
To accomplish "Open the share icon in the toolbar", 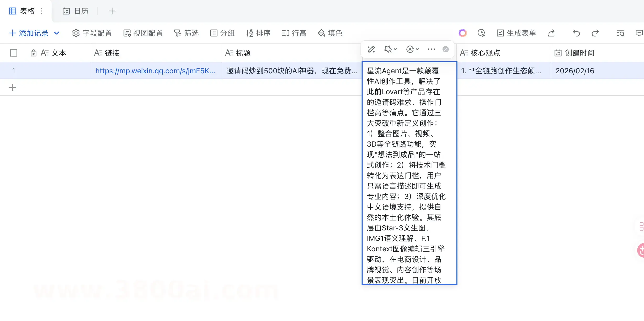I will [x=552, y=33].
